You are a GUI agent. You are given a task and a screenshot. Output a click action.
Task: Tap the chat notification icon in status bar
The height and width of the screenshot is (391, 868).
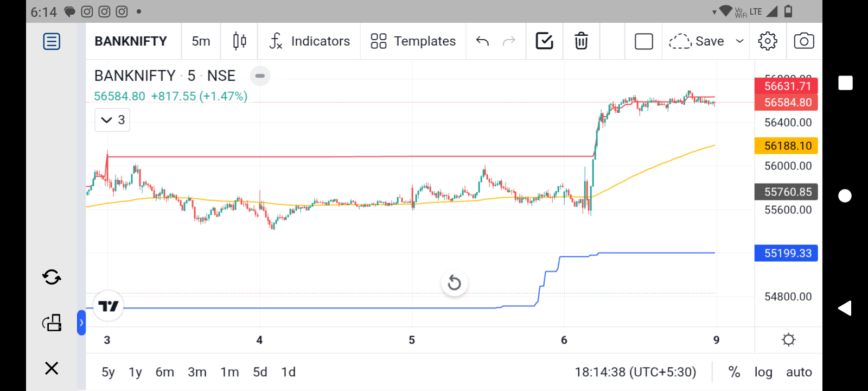[x=69, y=11]
